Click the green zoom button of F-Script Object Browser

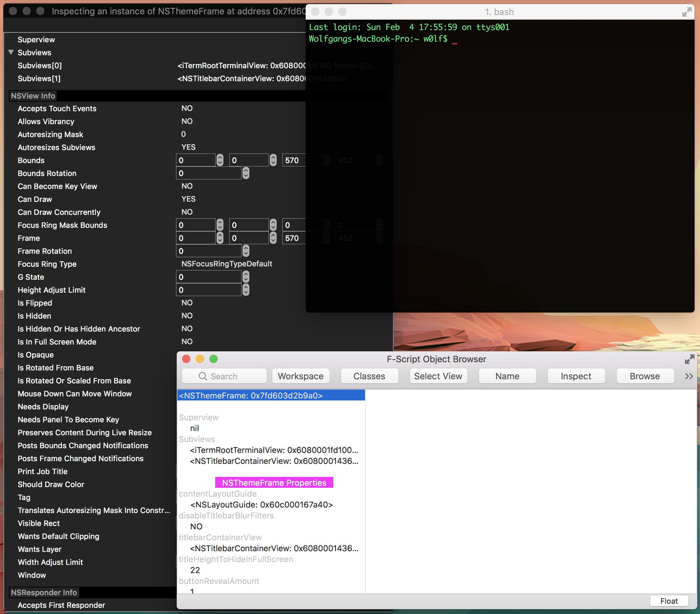click(213, 359)
